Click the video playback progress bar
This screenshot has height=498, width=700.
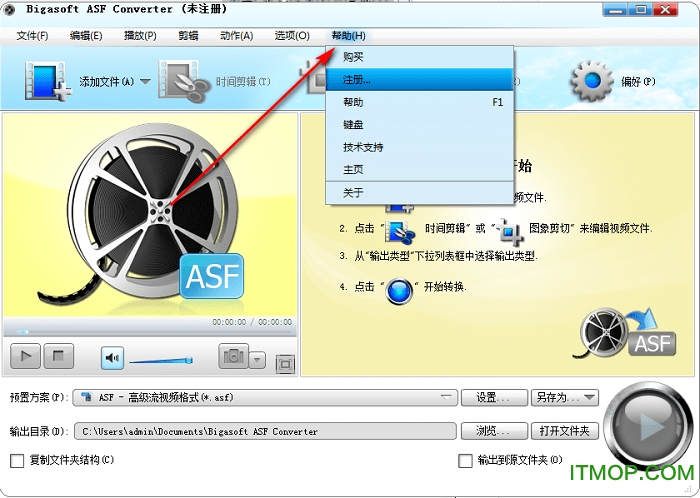[150, 332]
